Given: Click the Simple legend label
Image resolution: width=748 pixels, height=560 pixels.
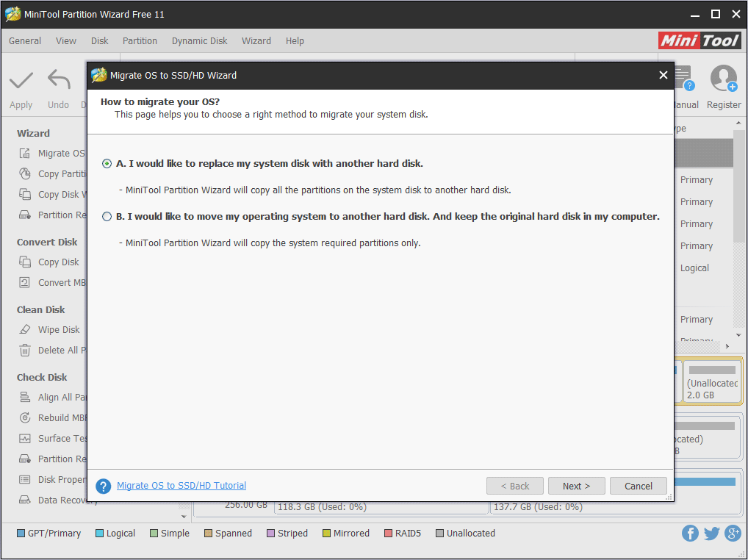Looking at the screenshot, I should (x=175, y=534).
